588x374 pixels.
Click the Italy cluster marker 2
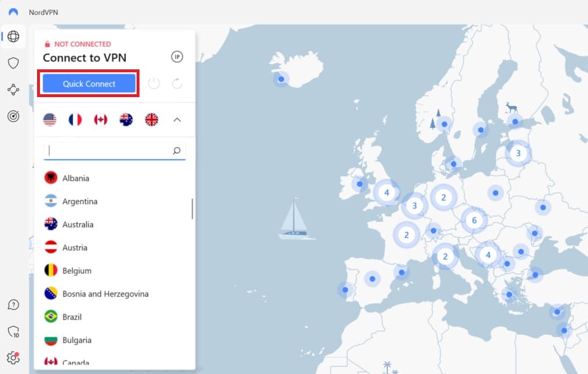[445, 257]
